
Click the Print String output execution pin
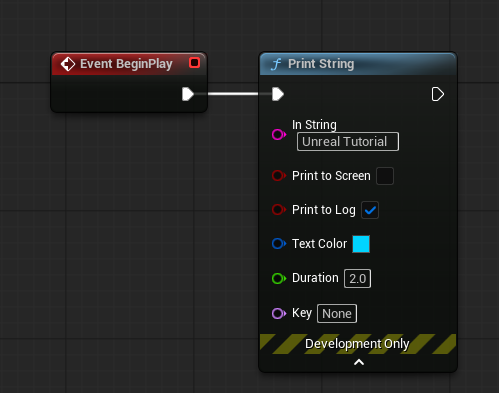(438, 94)
